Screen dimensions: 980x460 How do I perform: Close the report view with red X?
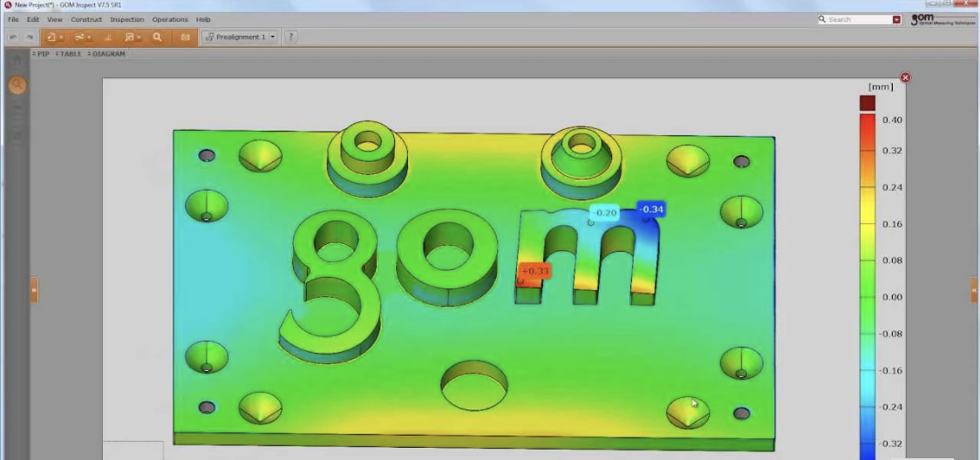[x=905, y=78]
